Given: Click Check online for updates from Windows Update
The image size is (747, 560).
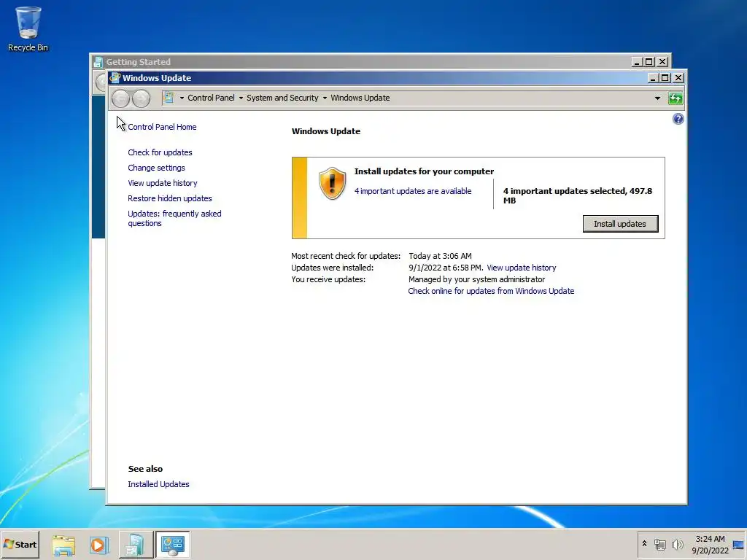Looking at the screenshot, I should (x=491, y=291).
